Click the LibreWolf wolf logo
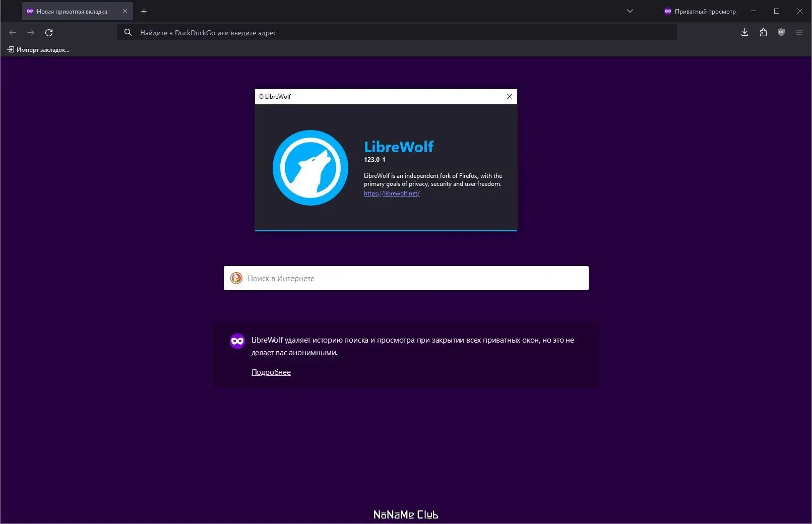 310,168
